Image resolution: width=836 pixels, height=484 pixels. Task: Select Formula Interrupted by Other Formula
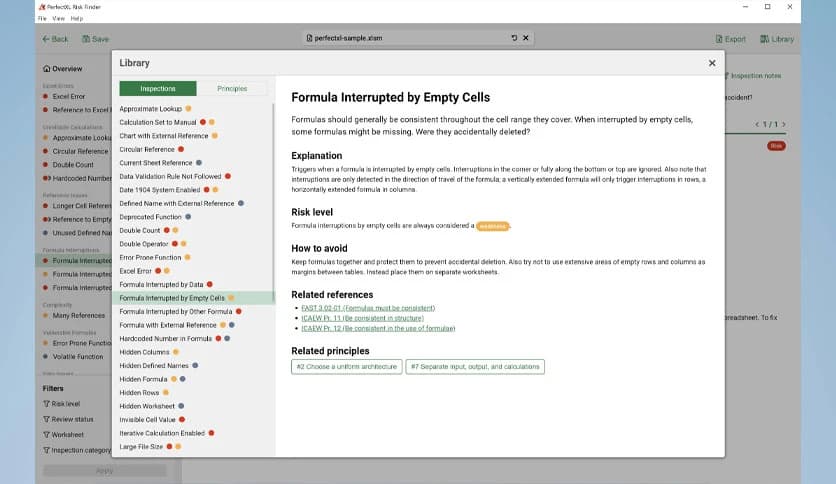pyautogui.click(x=180, y=311)
